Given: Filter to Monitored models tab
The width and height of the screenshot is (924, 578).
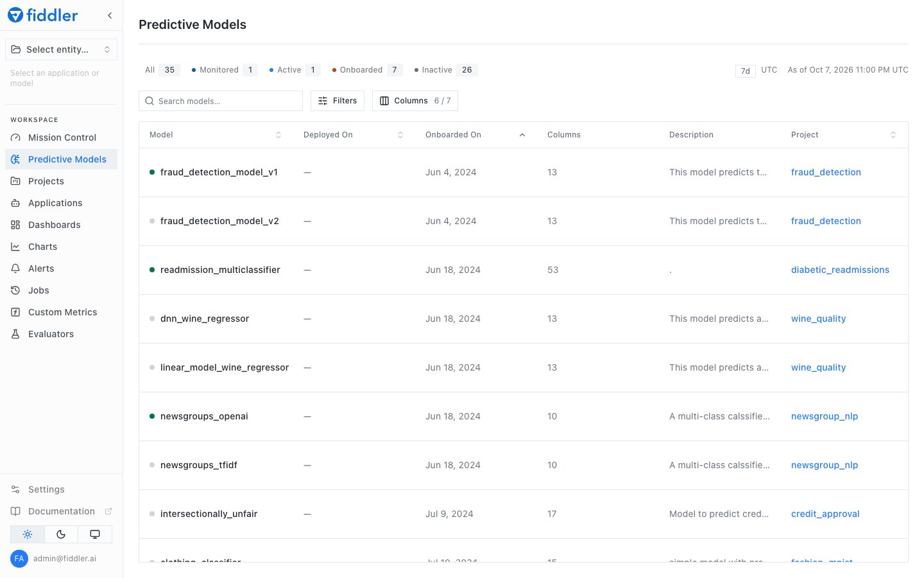Looking at the screenshot, I should [x=224, y=70].
